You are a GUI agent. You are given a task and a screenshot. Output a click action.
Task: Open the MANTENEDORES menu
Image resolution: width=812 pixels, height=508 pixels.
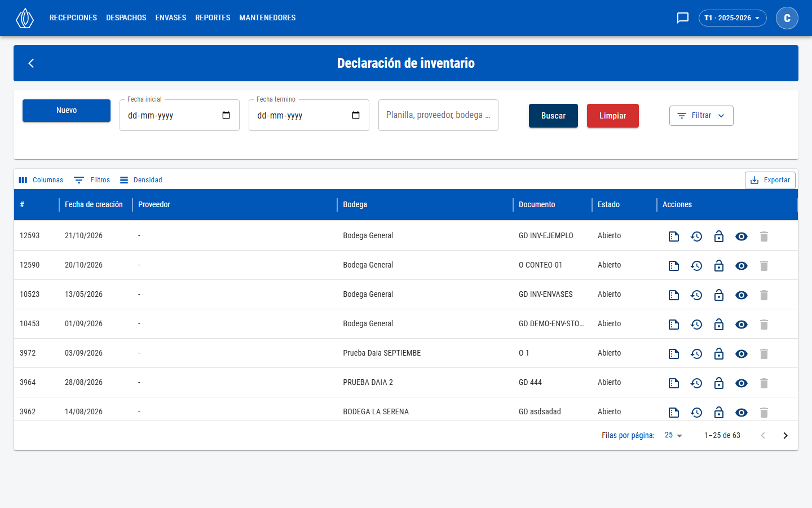tap(267, 18)
